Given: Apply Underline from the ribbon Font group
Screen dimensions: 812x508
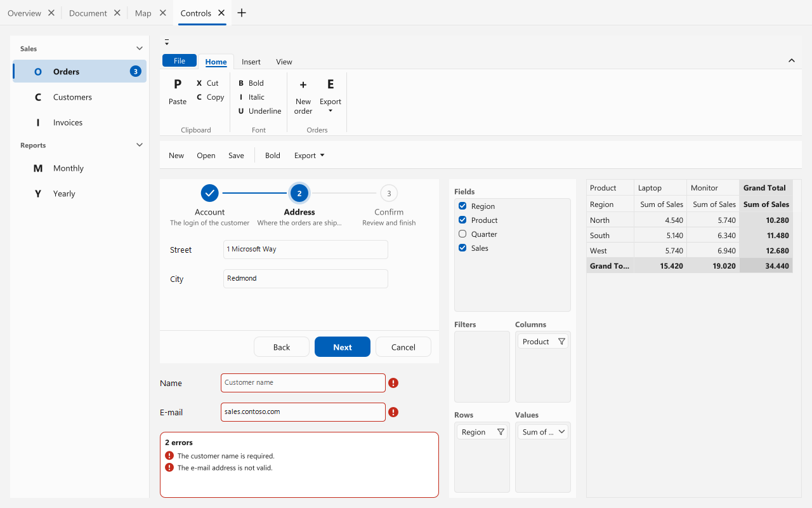Looking at the screenshot, I should (259, 111).
